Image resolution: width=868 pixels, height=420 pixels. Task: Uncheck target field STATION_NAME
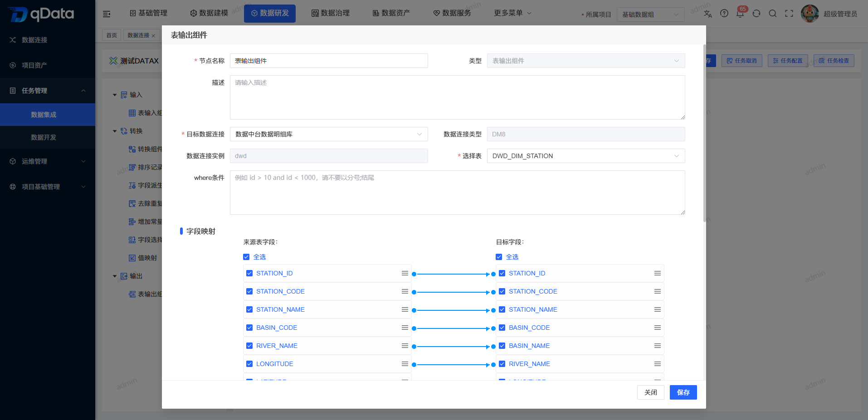(502, 309)
